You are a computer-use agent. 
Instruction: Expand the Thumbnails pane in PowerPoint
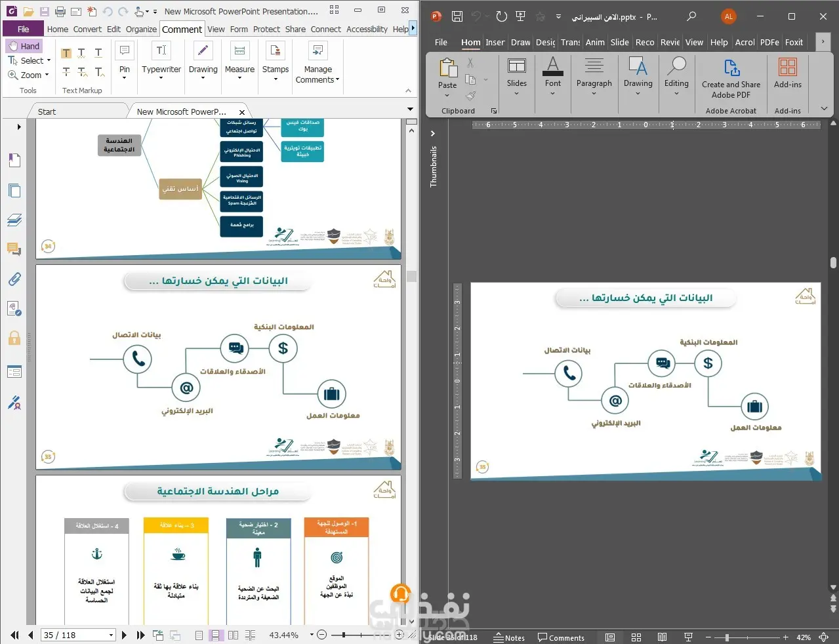click(x=432, y=133)
